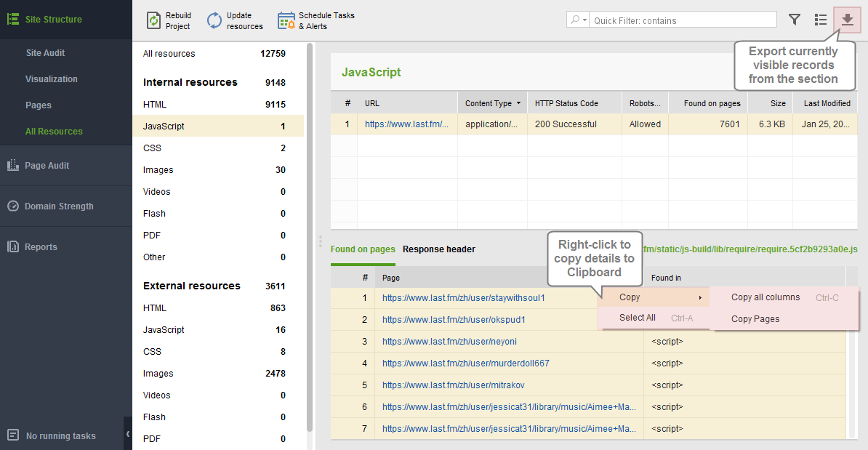Image resolution: width=868 pixels, height=450 pixels.
Task: Click the panel splitter handle dots
Action: click(320, 241)
